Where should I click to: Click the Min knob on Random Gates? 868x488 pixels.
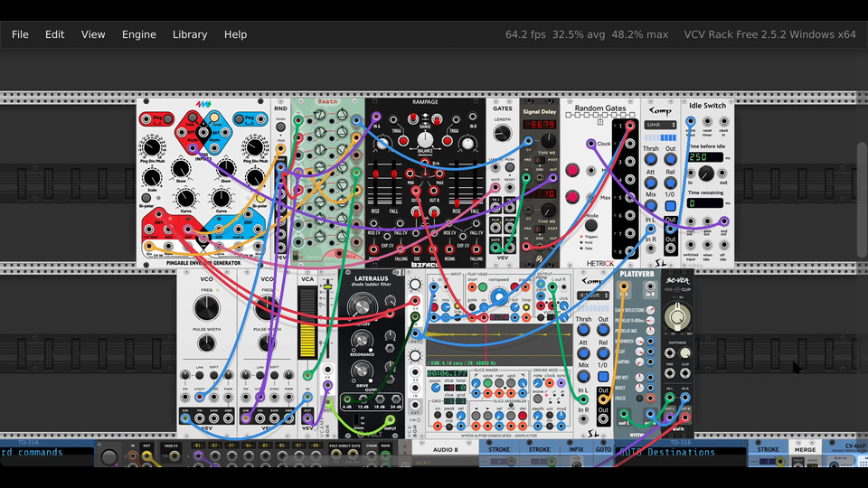[571, 170]
